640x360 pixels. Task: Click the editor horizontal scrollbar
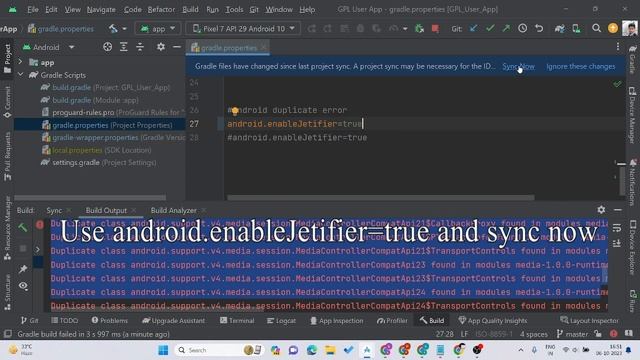coord(380,198)
